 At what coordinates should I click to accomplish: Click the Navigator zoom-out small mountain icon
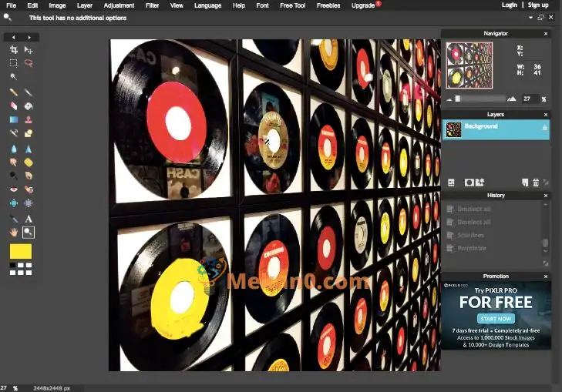(449, 99)
